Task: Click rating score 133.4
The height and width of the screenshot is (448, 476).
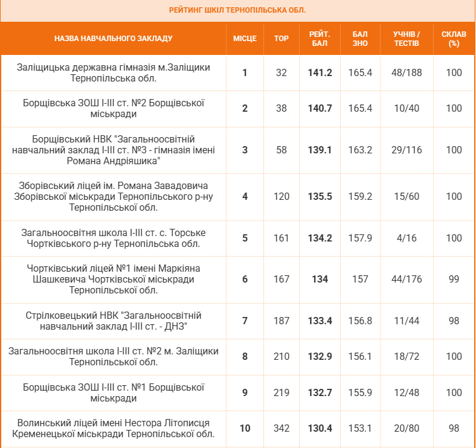Action: pyautogui.click(x=320, y=321)
